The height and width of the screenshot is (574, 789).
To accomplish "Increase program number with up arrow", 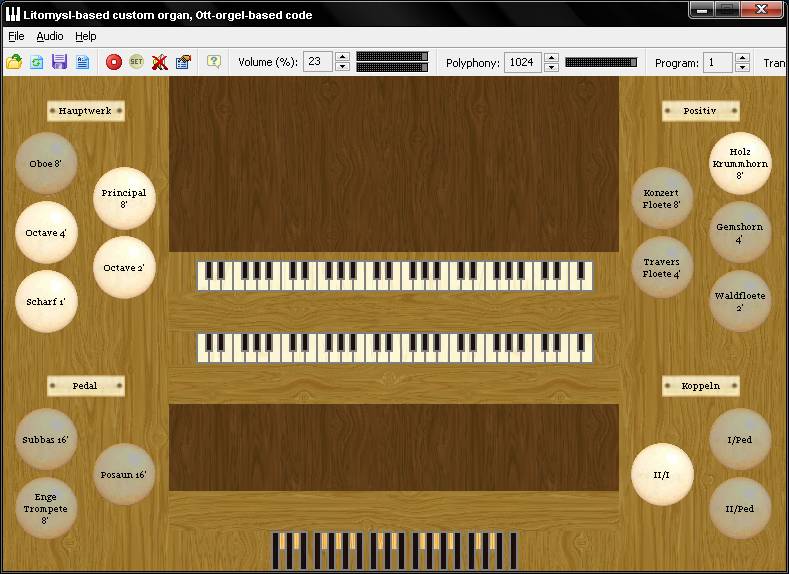I will (742, 57).
